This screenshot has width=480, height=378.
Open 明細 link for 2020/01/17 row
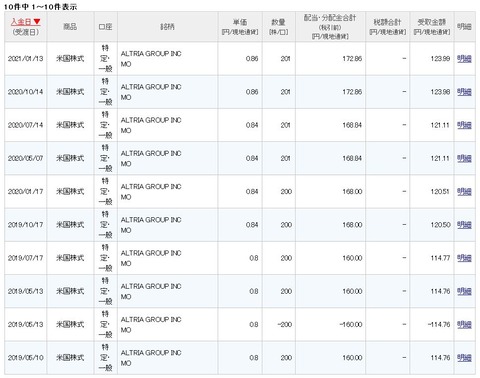pyautogui.click(x=464, y=192)
